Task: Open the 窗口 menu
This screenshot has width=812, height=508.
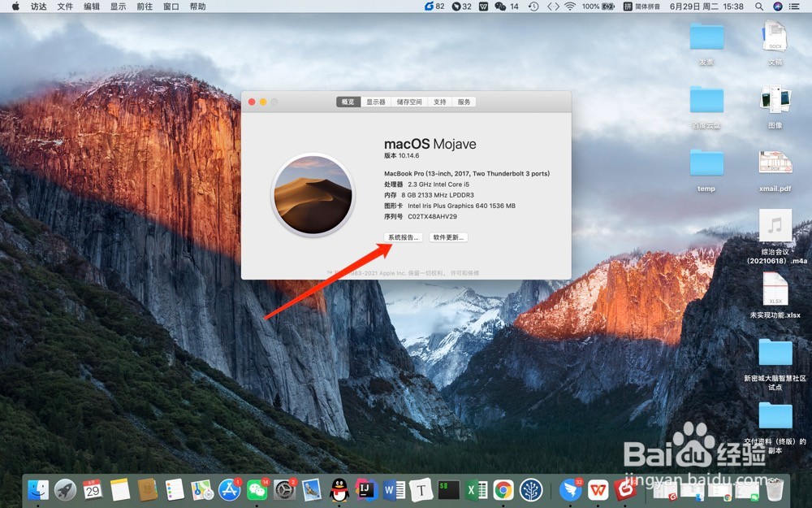Action: [x=171, y=7]
